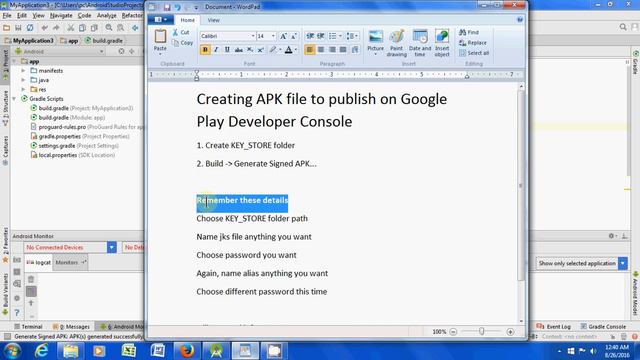The image size is (640, 360).
Task: Select settings.gradle in project tree
Action: point(57,146)
